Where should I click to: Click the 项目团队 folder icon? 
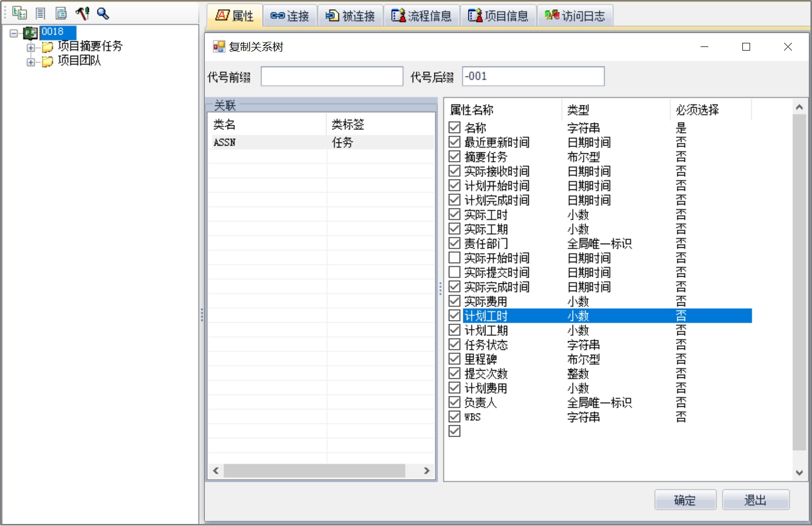point(47,61)
